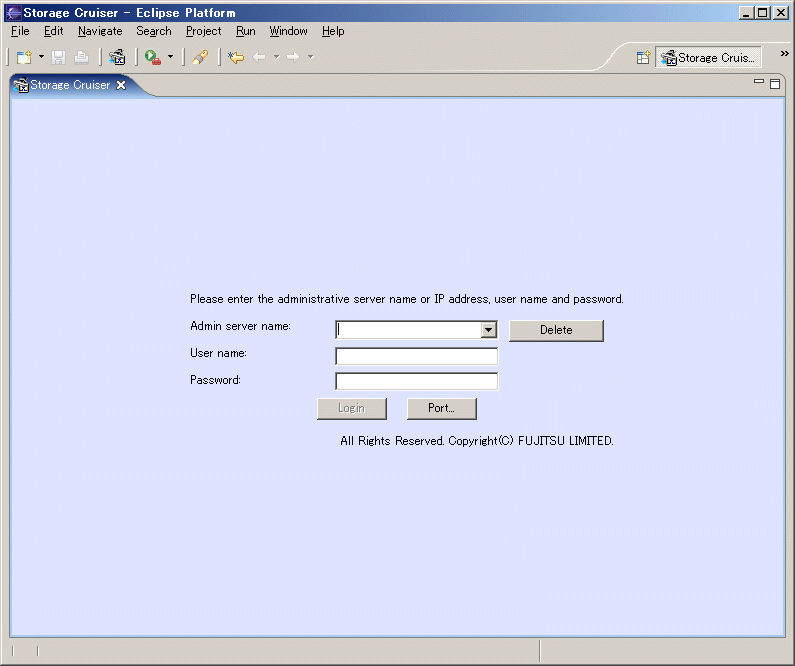The image size is (795, 666).
Task: Minimize the Storage Cruiser view panel
Action: [758, 81]
